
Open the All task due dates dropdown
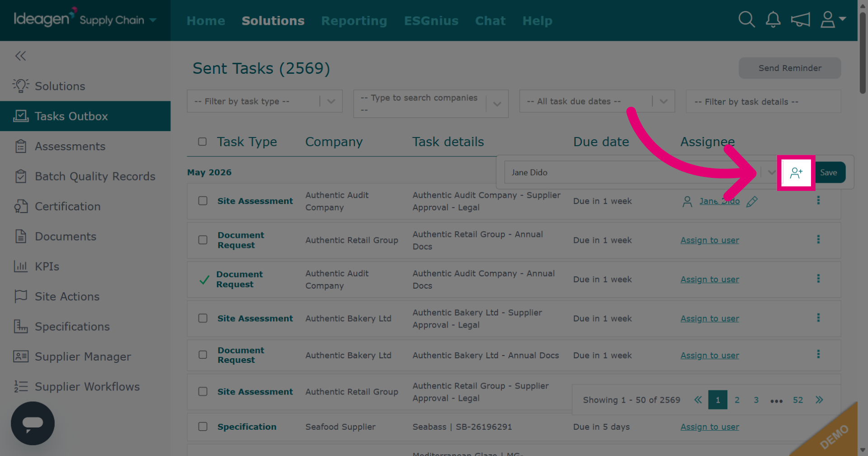(597, 101)
